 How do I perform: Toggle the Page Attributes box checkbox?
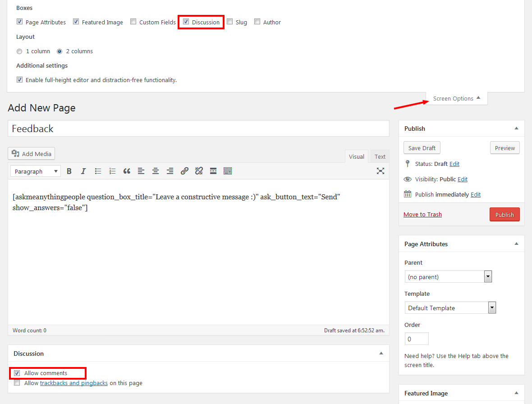[20, 22]
